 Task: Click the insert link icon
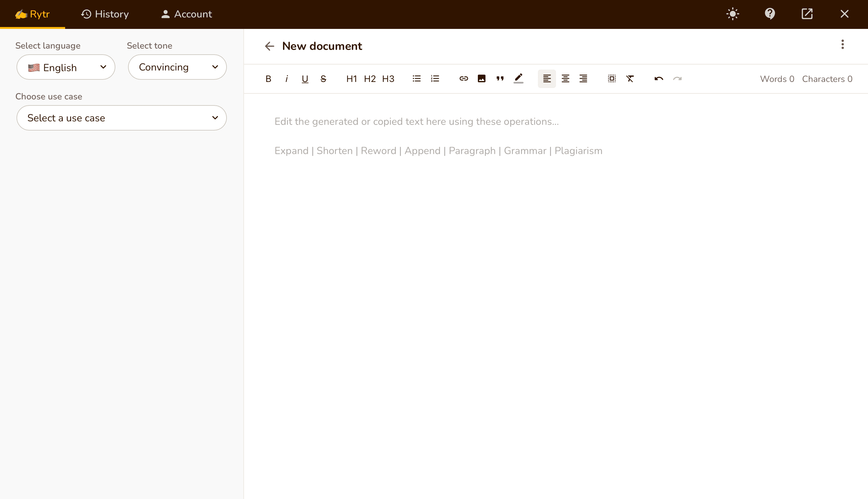coord(464,79)
